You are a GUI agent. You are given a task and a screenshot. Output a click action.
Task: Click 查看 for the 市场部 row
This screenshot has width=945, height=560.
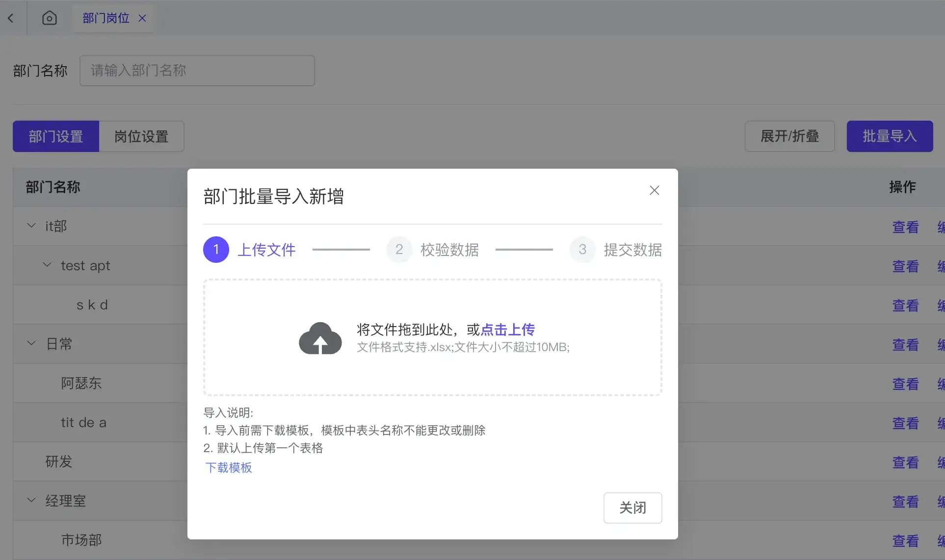(905, 541)
